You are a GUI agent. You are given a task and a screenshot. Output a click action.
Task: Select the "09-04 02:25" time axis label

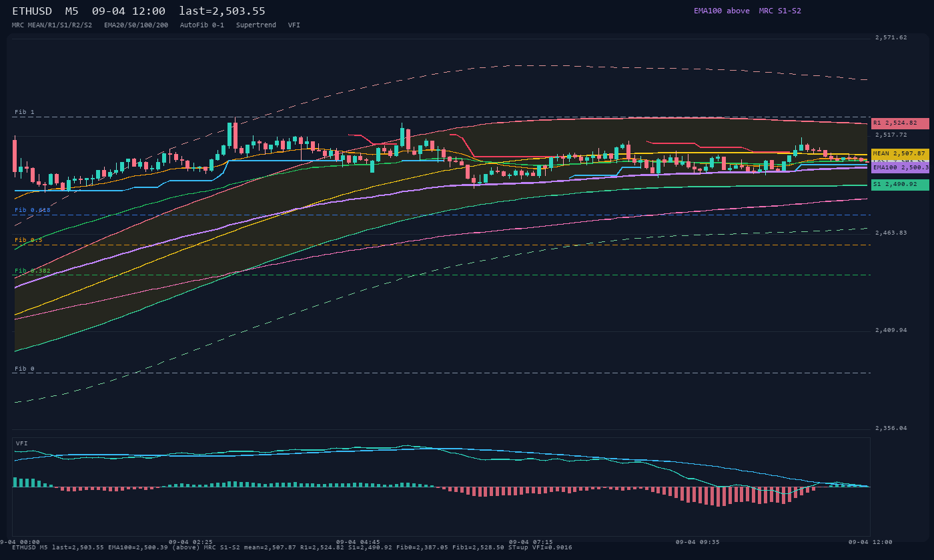[x=191, y=542]
